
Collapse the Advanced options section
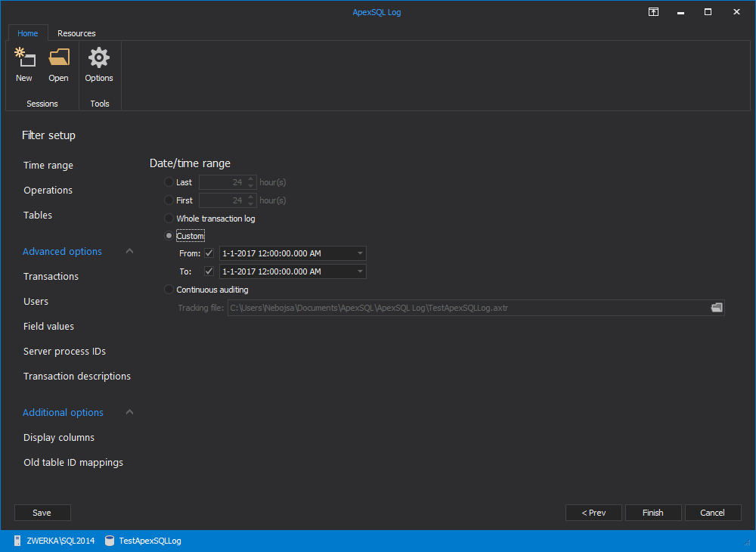point(130,251)
